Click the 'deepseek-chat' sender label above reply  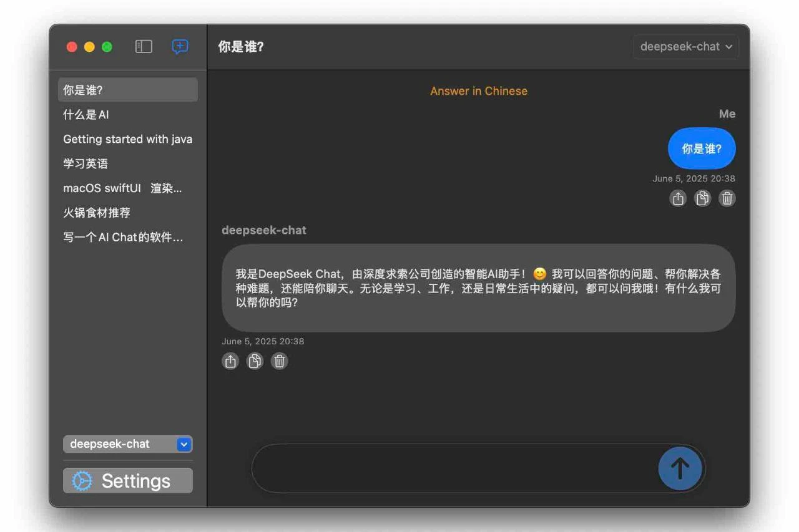264,230
